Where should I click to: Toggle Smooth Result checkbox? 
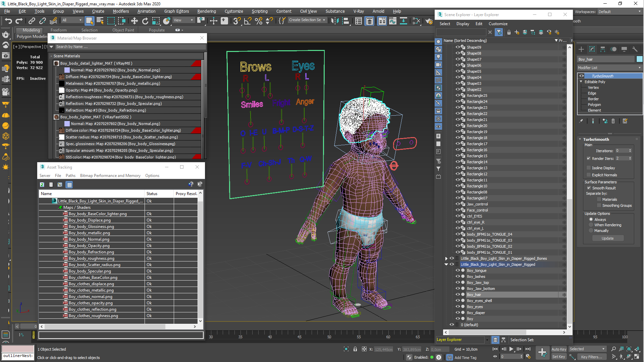click(x=589, y=188)
